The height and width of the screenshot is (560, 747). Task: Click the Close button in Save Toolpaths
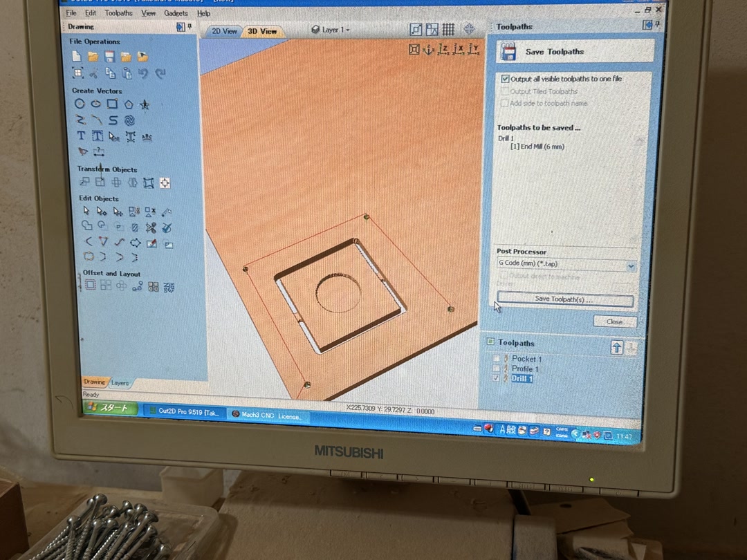tap(614, 321)
